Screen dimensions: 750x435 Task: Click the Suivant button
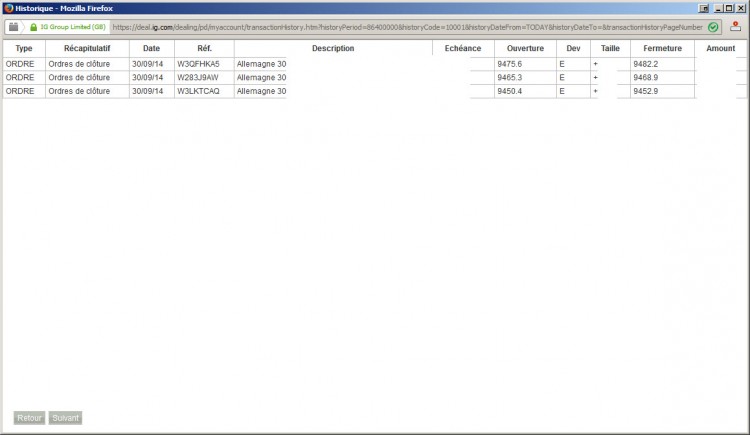tap(66, 418)
